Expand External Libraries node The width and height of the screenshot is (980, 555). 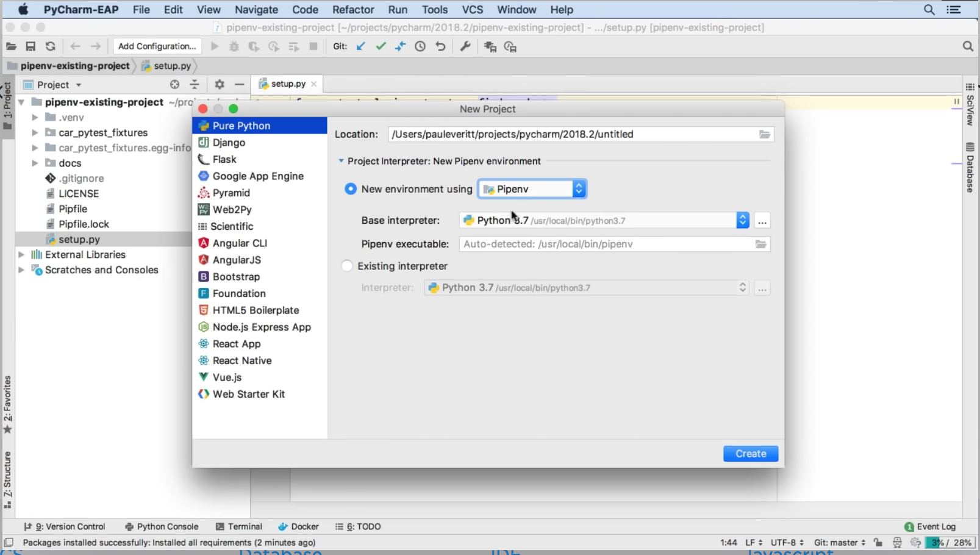tap(21, 254)
